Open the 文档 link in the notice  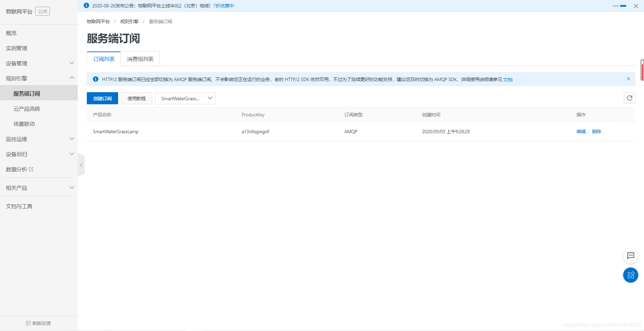(508, 79)
